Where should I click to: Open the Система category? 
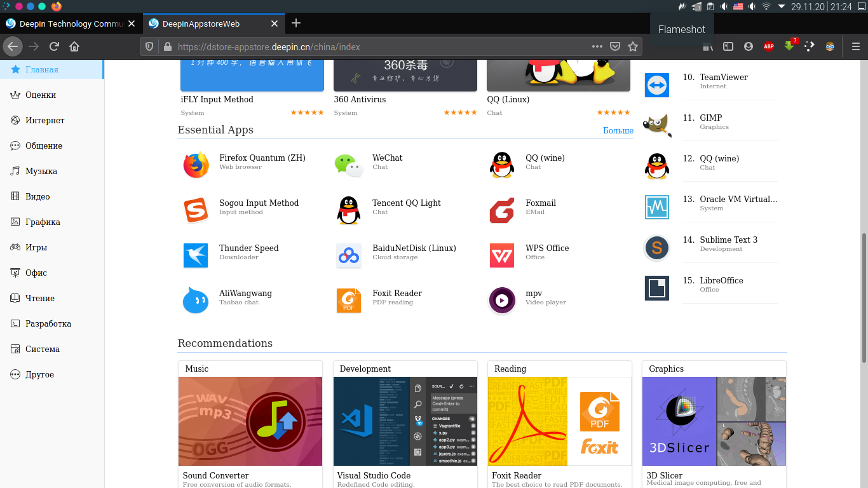pyautogui.click(x=51, y=349)
